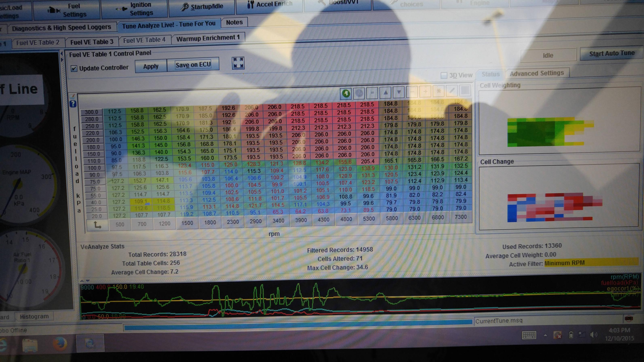Enable the 3D View checkbox
This screenshot has height=362, width=644.
point(444,75)
